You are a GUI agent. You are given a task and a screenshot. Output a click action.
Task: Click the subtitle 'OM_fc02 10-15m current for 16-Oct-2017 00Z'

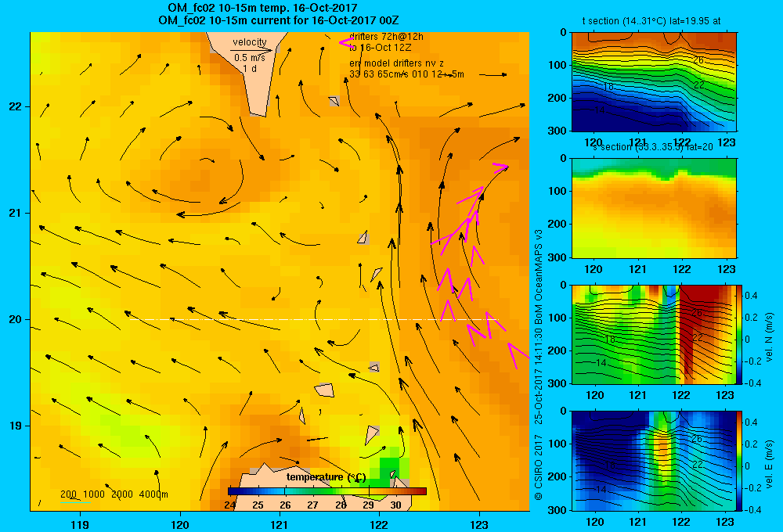[x=278, y=20]
